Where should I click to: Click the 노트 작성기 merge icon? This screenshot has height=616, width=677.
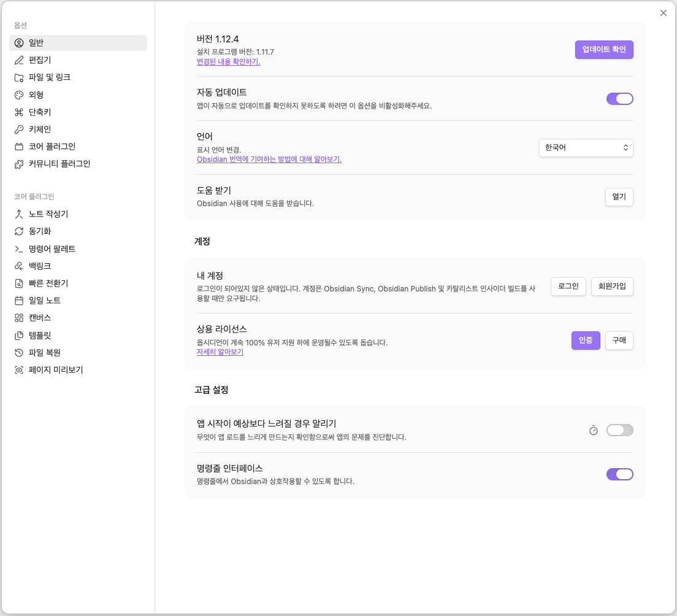(x=19, y=214)
